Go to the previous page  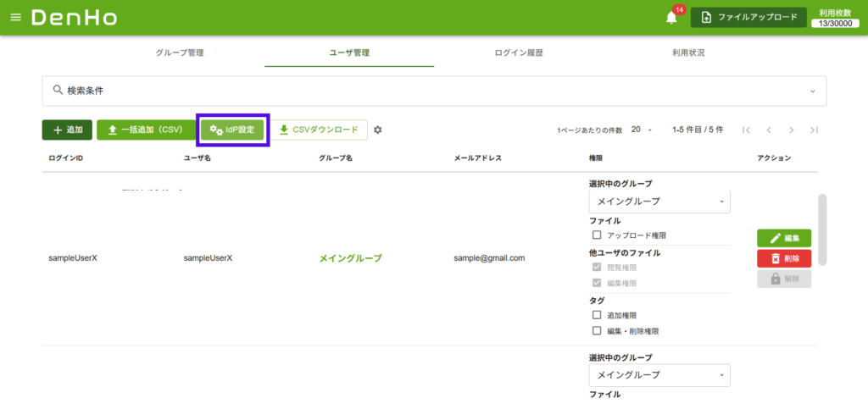(769, 130)
